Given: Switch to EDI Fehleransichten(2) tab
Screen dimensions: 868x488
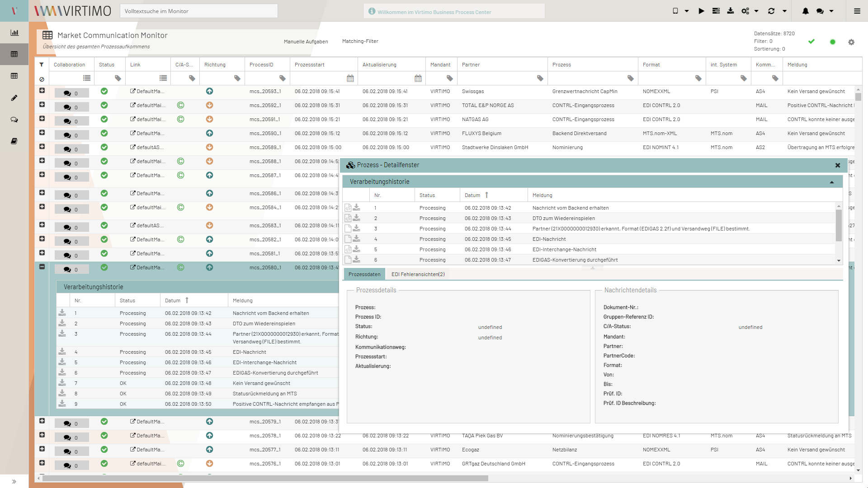Looking at the screenshot, I should click(x=418, y=274).
